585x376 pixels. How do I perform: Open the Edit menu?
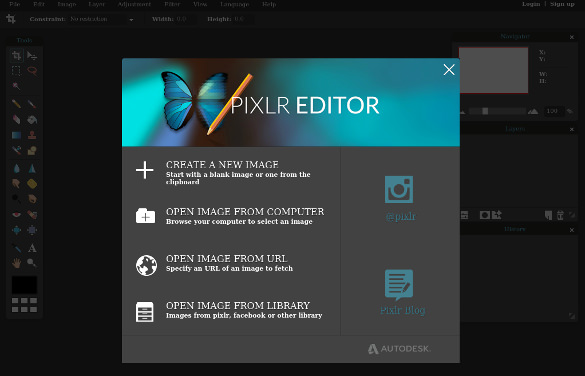click(39, 4)
